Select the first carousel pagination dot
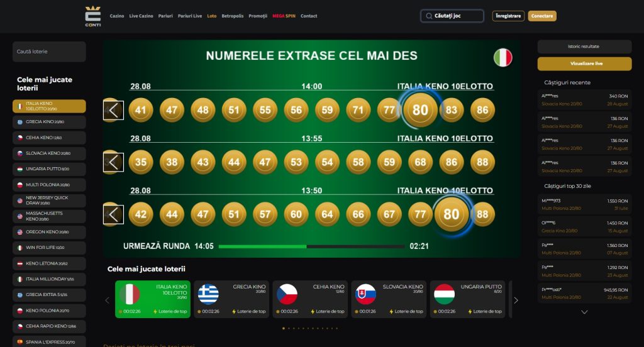 [x=284, y=328]
